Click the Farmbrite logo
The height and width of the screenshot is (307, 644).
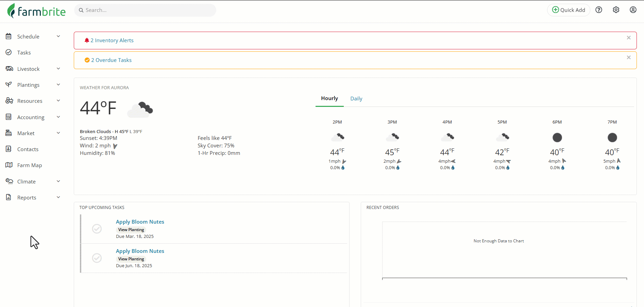(36, 11)
